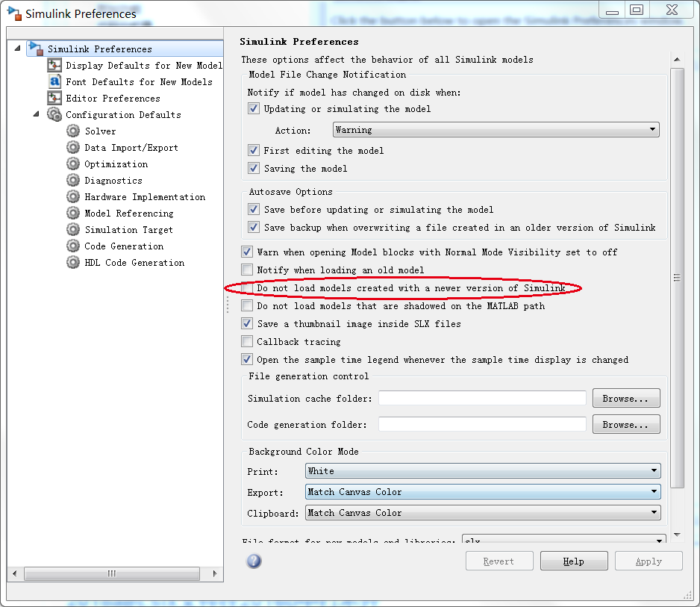Open Editor Preferences via its icon
Image resolution: width=700 pixels, height=607 pixels.
54,98
